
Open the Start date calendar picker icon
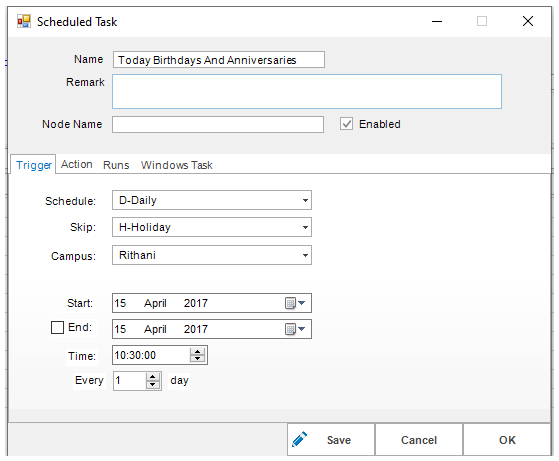(295, 303)
